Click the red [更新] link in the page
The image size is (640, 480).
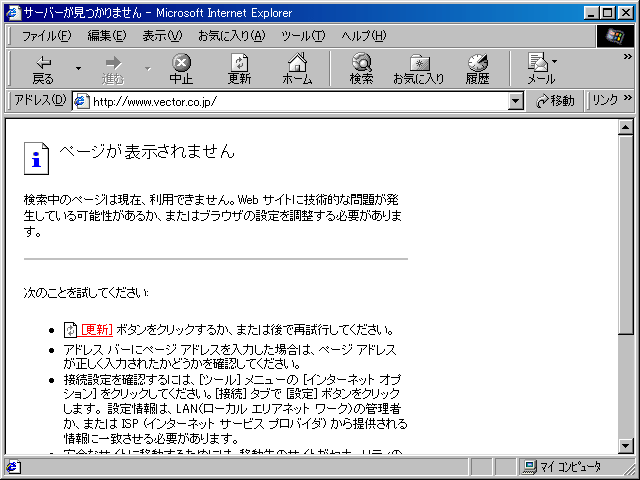[96, 329]
